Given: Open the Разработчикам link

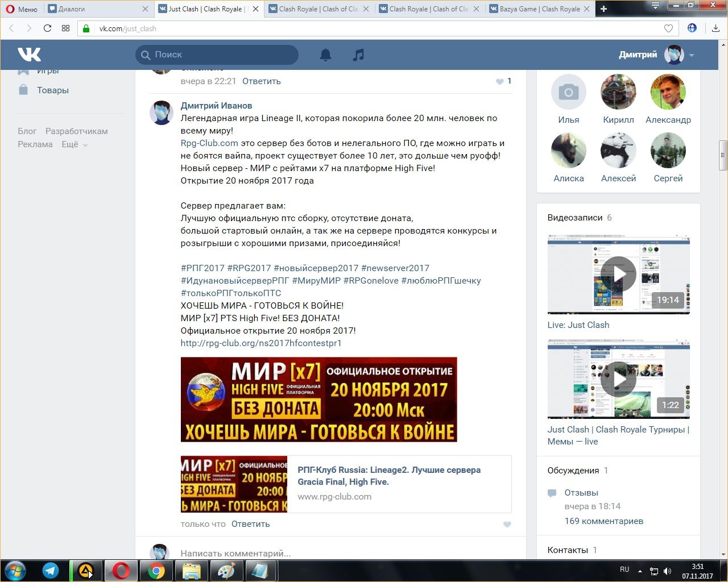Looking at the screenshot, I should (x=76, y=131).
